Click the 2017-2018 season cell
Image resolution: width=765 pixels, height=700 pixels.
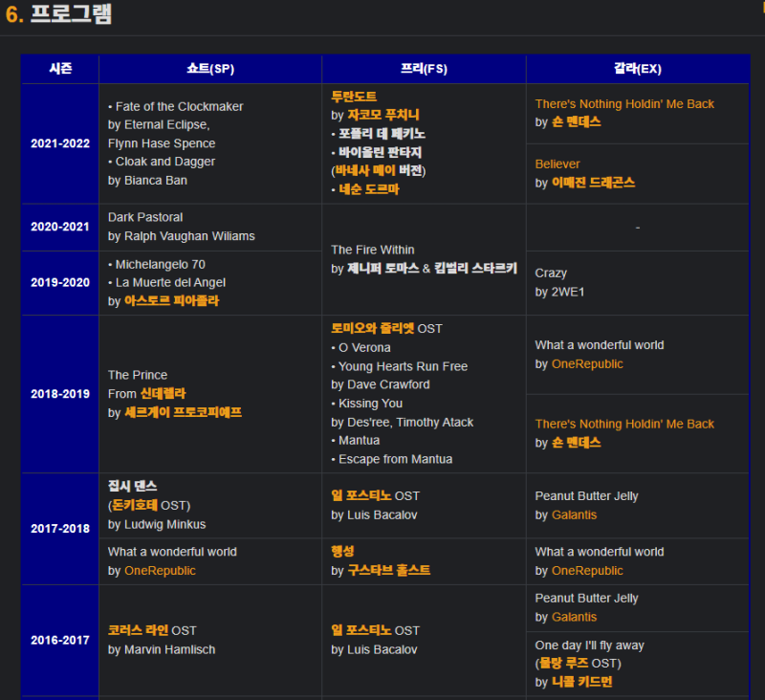[60, 528]
